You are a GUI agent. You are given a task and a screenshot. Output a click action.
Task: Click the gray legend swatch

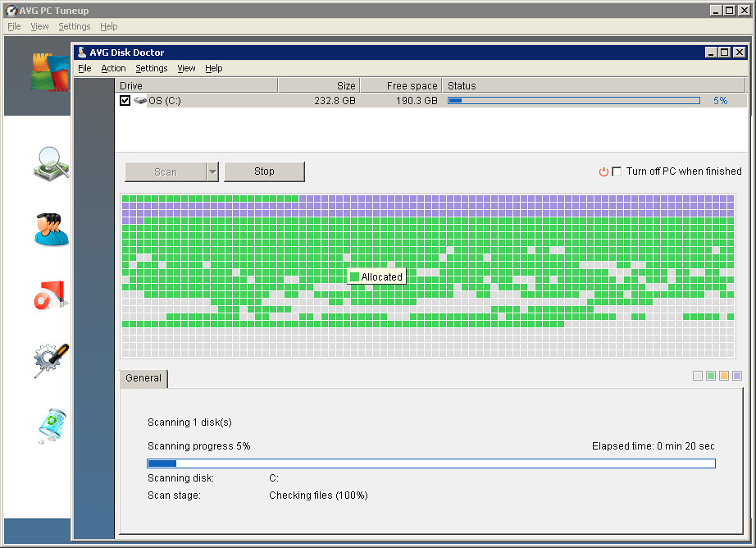point(698,376)
